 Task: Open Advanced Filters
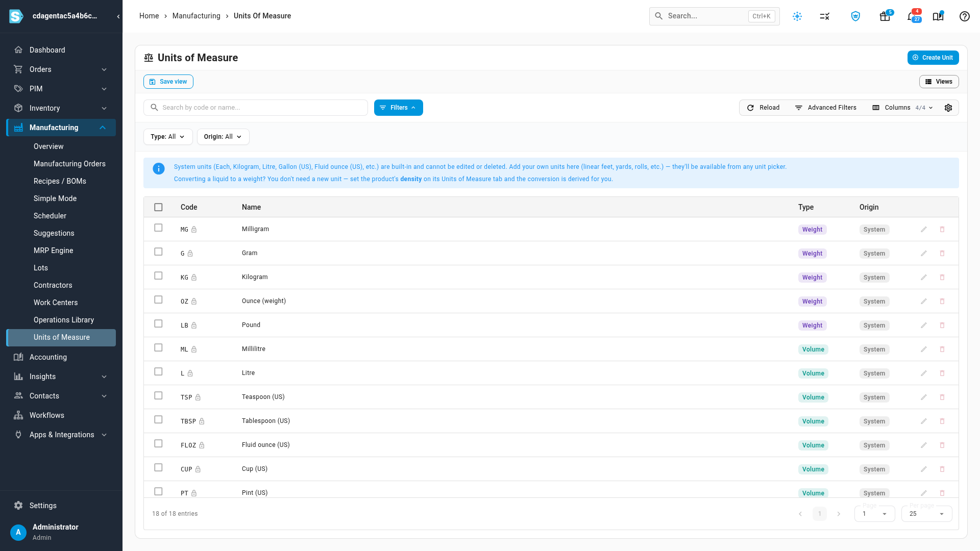click(x=826, y=108)
